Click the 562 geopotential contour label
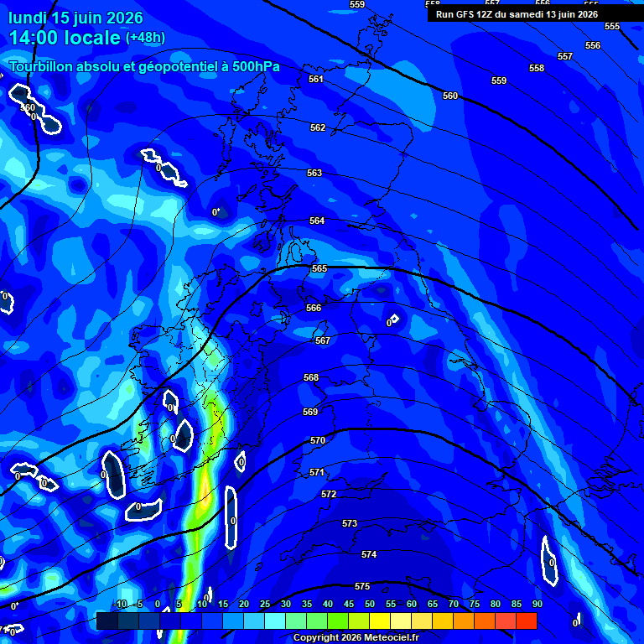The width and height of the screenshot is (644, 644). 318,127
